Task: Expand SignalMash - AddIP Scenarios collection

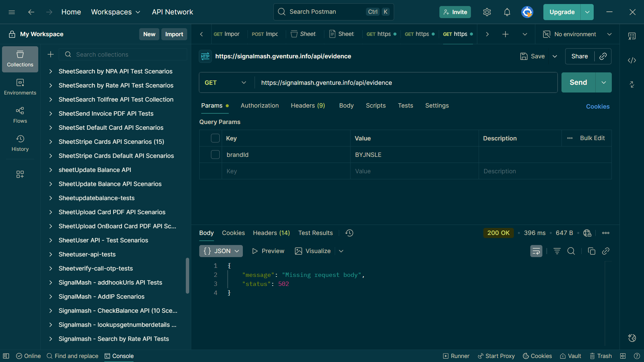Action: pos(51,297)
